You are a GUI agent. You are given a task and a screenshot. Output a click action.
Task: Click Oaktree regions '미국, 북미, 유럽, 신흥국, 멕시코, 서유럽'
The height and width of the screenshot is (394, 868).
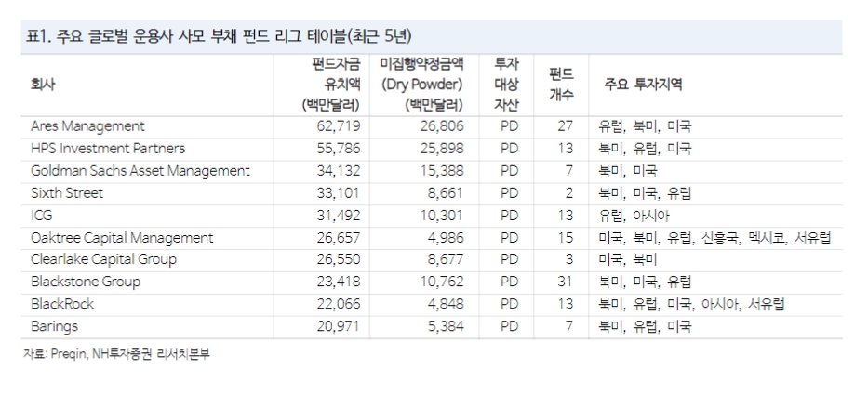[714, 238]
